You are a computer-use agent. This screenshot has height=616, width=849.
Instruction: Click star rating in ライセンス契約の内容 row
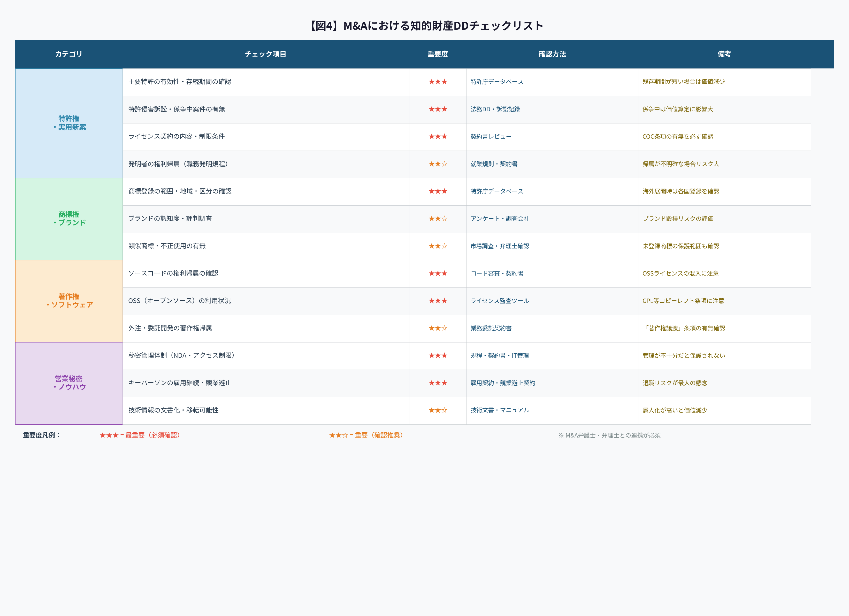point(438,137)
